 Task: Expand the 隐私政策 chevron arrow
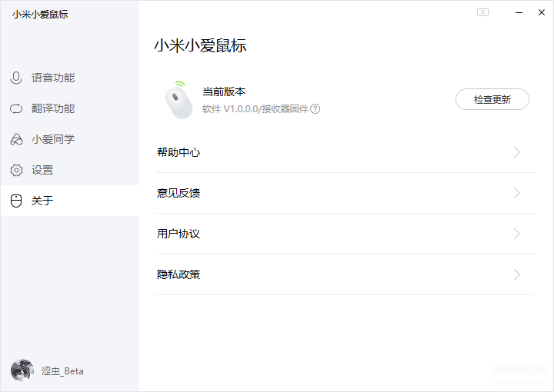(x=516, y=274)
